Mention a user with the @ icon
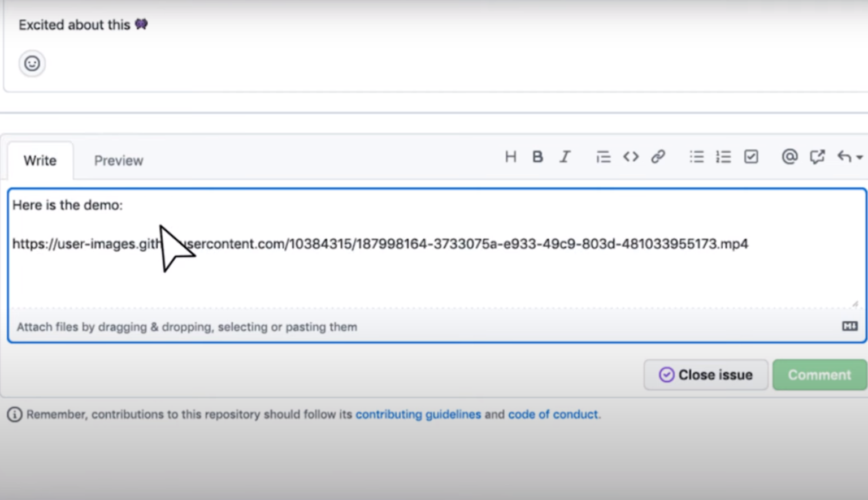The image size is (868, 500). pos(789,157)
